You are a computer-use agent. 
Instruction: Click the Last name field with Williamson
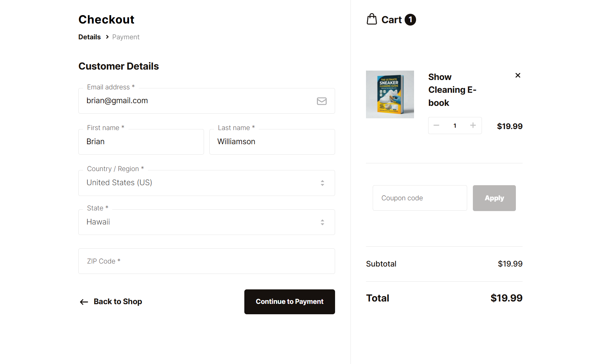272,142
